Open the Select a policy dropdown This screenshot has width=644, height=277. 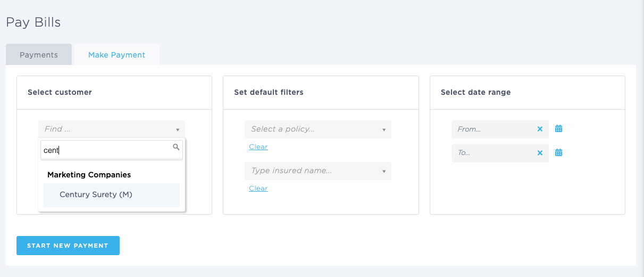[317, 129]
